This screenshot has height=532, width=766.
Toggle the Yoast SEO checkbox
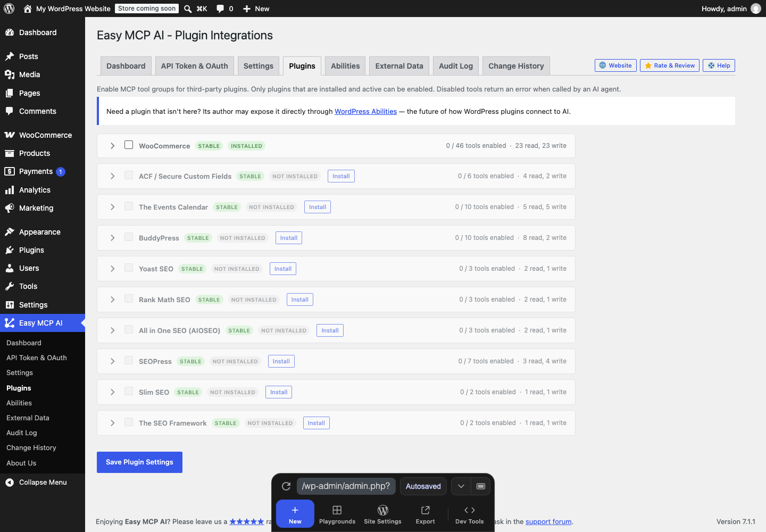tap(129, 268)
